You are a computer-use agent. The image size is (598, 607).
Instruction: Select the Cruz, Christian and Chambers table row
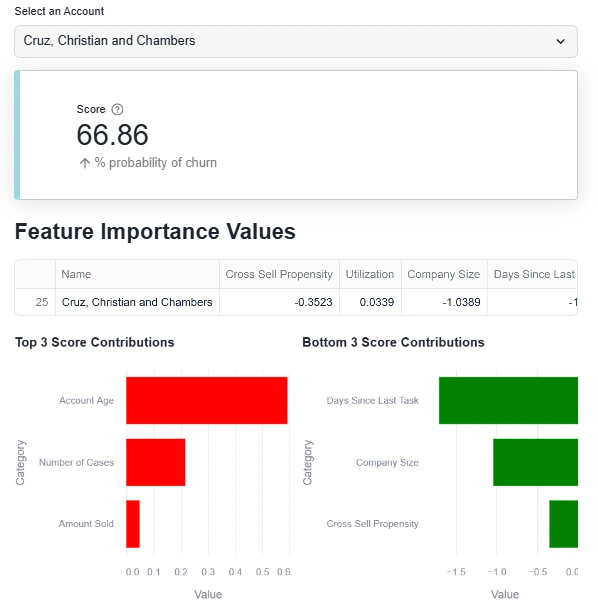click(x=296, y=302)
